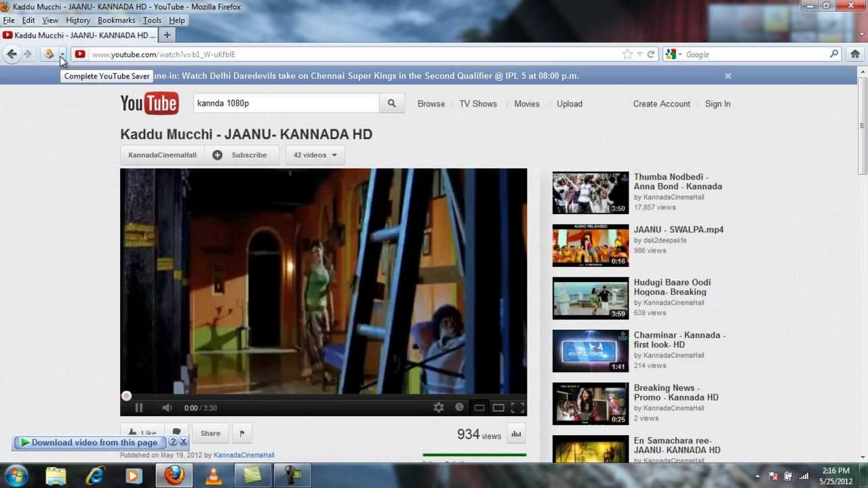868x488 pixels.
Task: Pause the video with the pause button
Action: click(x=139, y=407)
